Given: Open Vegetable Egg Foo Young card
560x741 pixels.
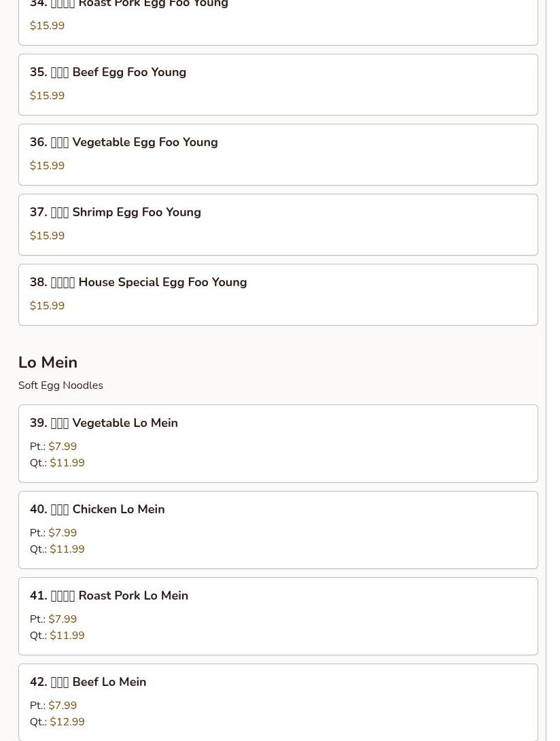Looking at the screenshot, I should point(278,154).
